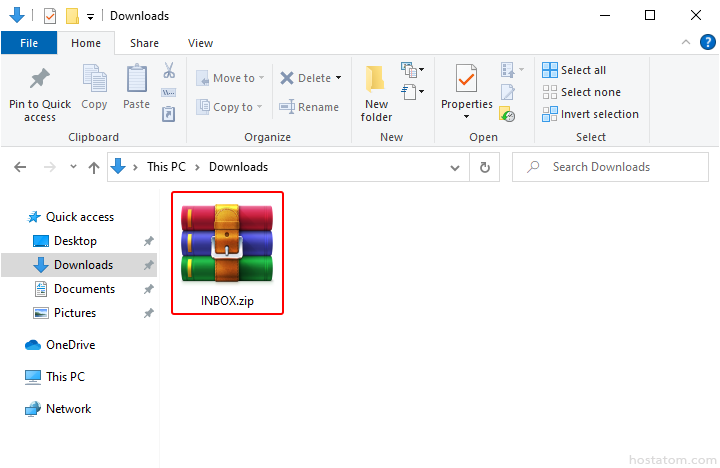The height and width of the screenshot is (468, 720).
Task: Click This PC in address bar
Action: [166, 167]
